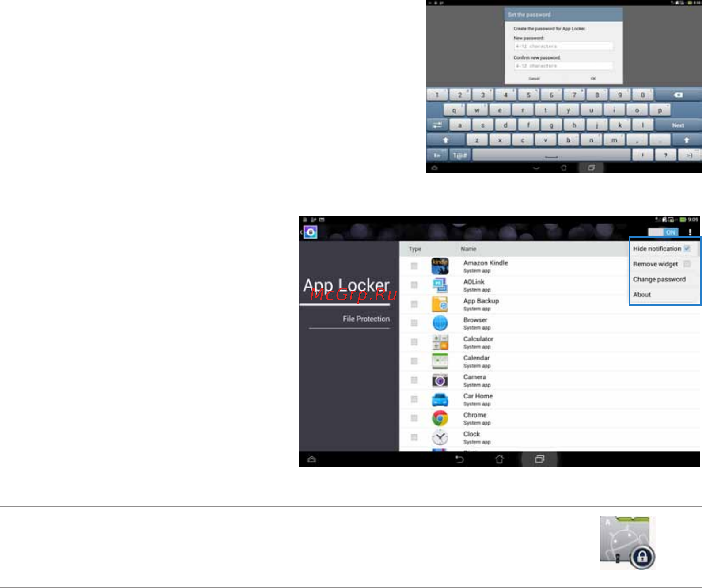Tap the Back navigation button in App Locker

pyautogui.click(x=459, y=459)
